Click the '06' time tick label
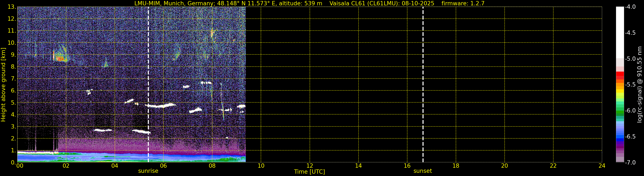 pos(163,166)
